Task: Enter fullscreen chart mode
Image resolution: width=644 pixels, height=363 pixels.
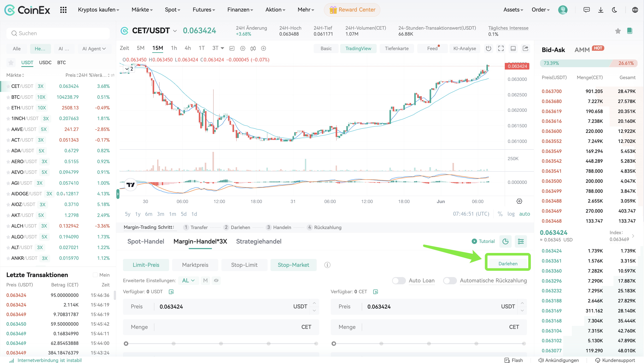Action: coord(501,48)
